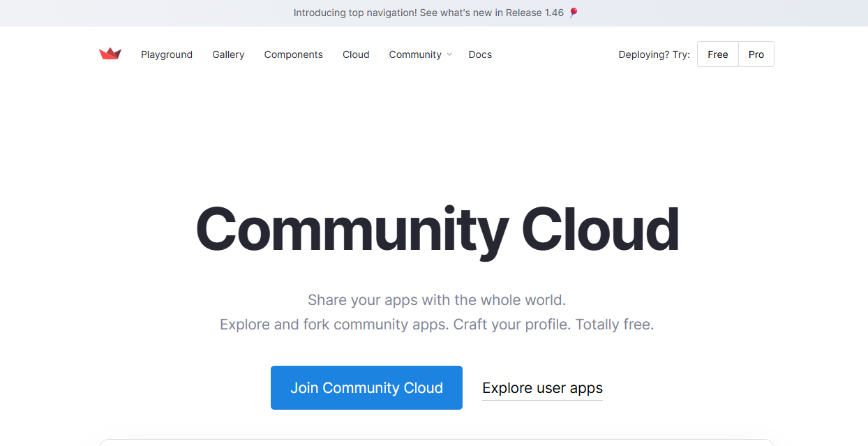Open the Playground page

[x=167, y=54]
